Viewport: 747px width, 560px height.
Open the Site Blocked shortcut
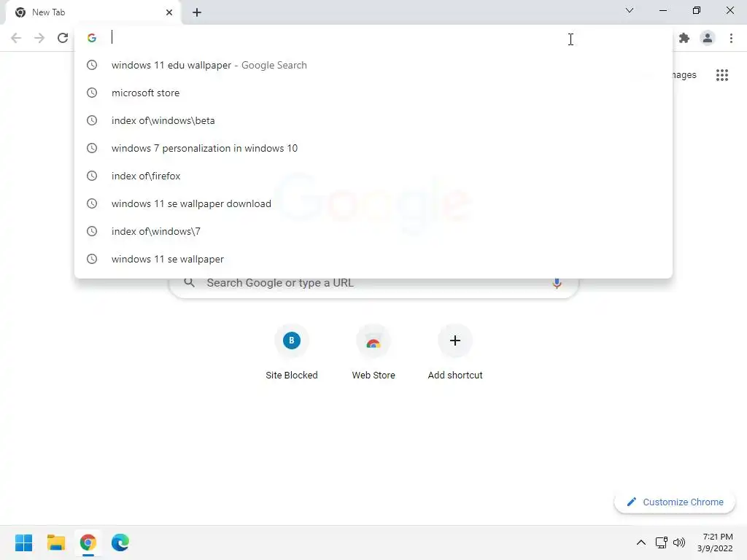(292, 351)
